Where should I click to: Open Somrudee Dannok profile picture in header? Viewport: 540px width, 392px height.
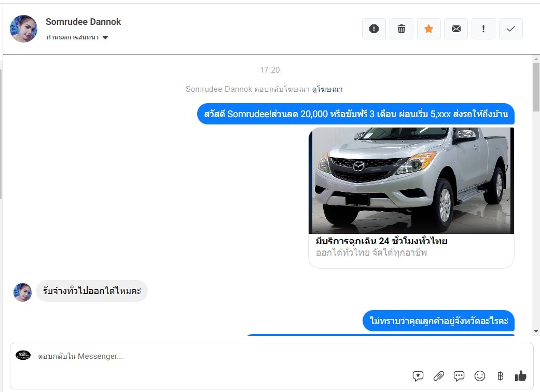pyautogui.click(x=23, y=29)
